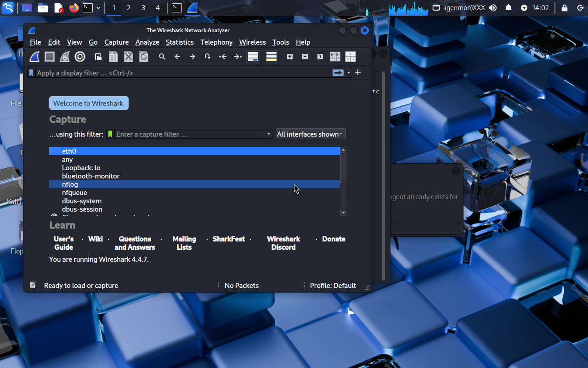Screen dimensions: 588x368
Task: Click the Stop capturing packets square icon
Action: click(50, 57)
